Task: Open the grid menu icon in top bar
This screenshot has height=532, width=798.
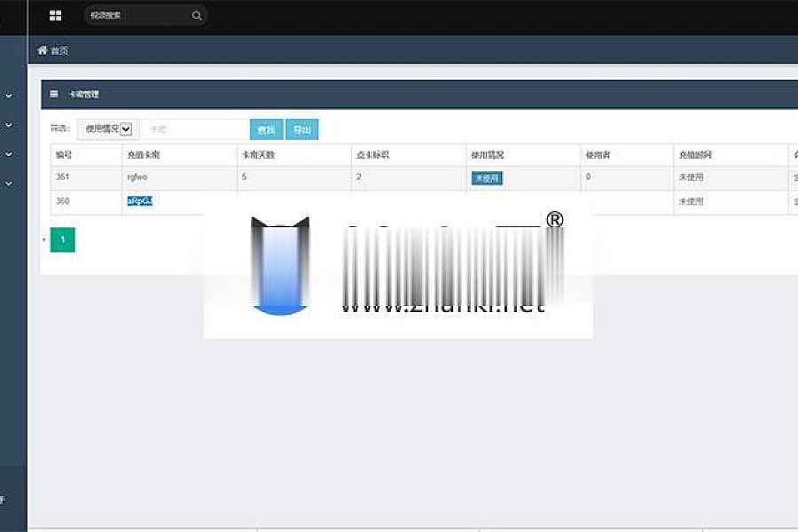Action: [56, 16]
